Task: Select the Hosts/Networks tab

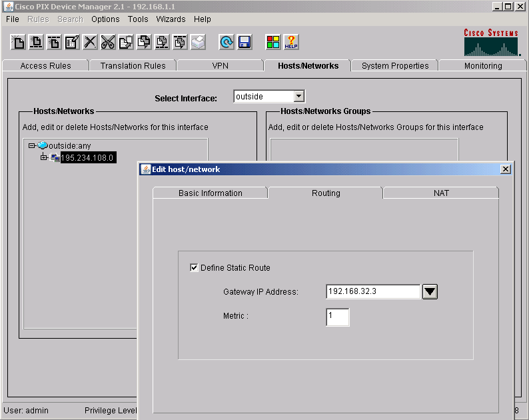Action: (x=308, y=65)
